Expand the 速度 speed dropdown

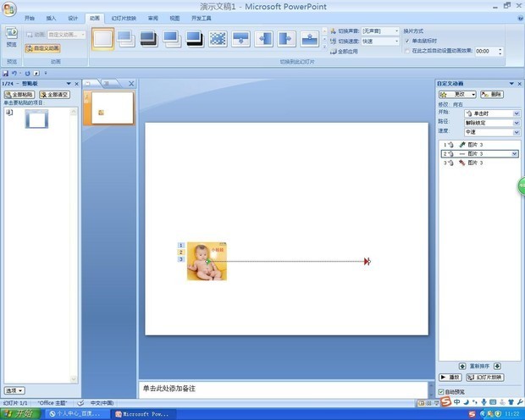click(491, 131)
